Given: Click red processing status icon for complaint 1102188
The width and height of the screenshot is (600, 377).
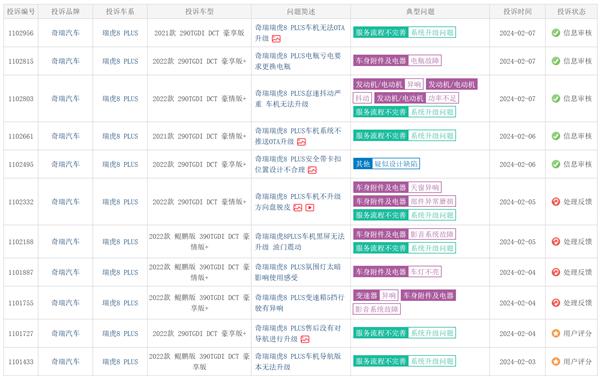Looking at the screenshot, I should pos(556,242).
